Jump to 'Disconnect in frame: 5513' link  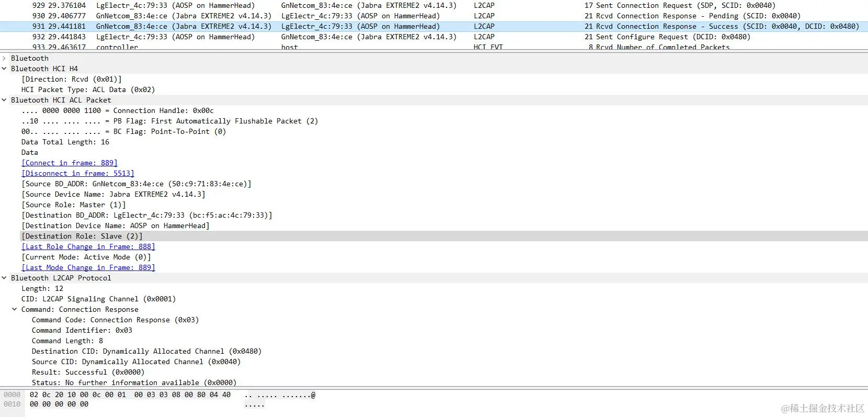click(78, 173)
